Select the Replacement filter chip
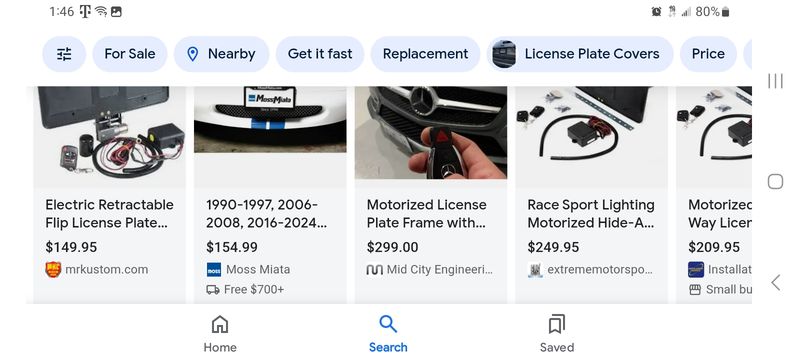Image resolution: width=800 pixels, height=360 pixels. pyautogui.click(x=426, y=54)
